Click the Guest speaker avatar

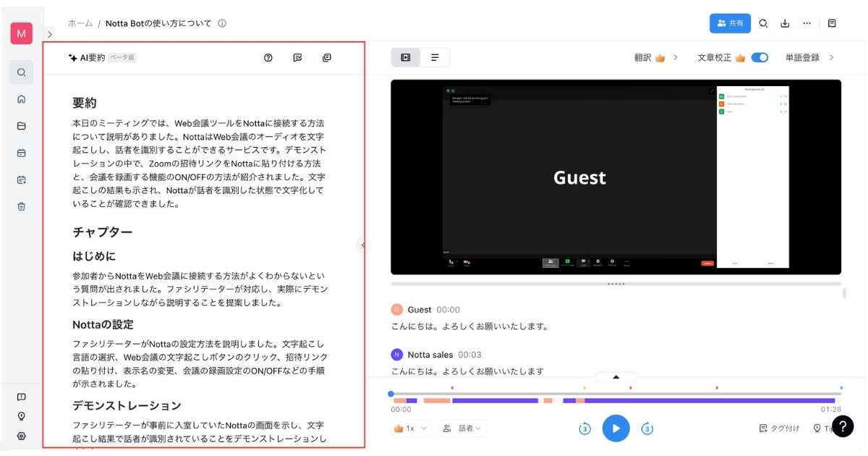pos(396,310)
